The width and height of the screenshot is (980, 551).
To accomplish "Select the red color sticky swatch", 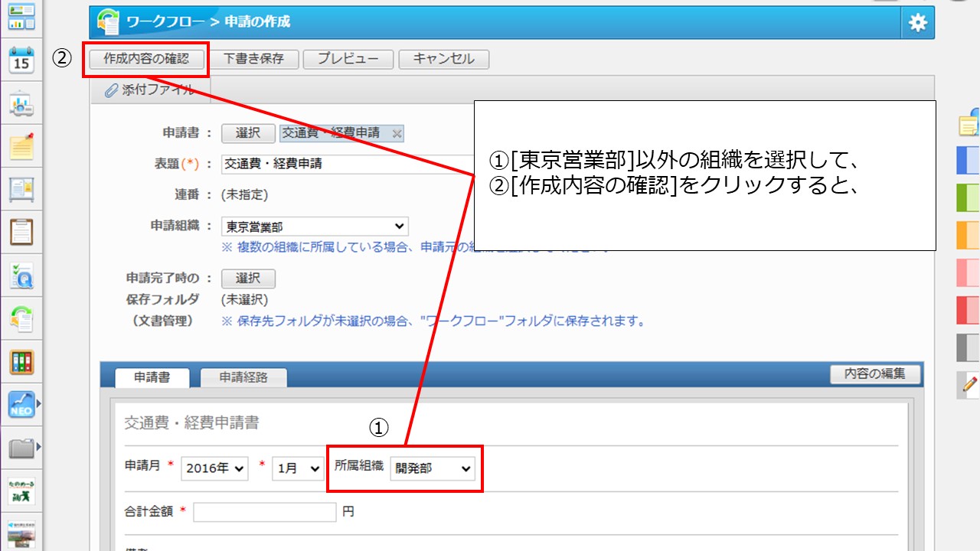I will point(969,310).
